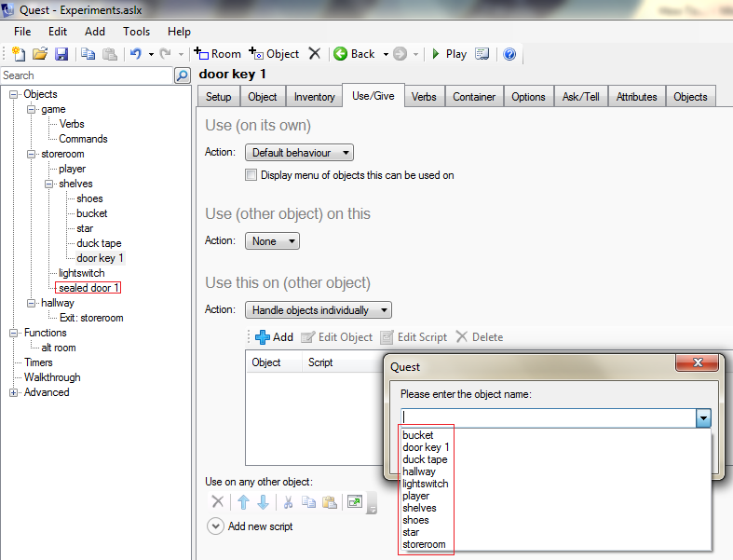Image resolution: width=733 pixels, height=560 pixels.
Task: Open help with the blue question mark icon
Action: (509, 54)
